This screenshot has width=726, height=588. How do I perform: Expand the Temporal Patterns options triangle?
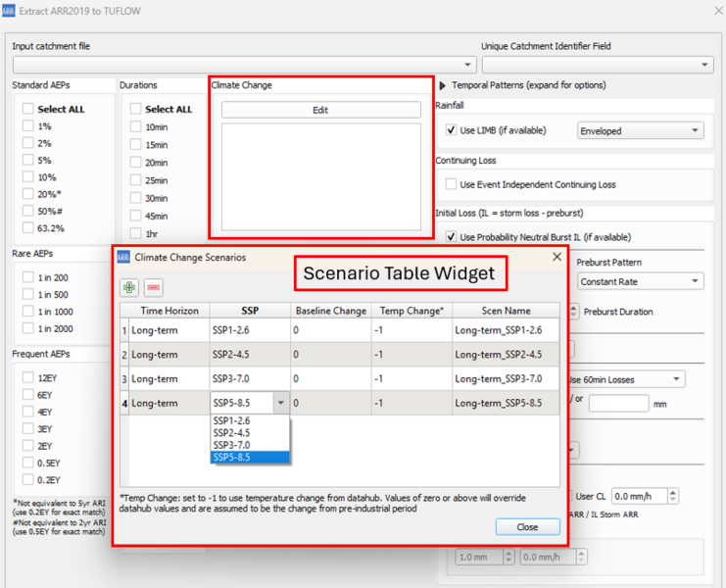tap(442, 86)
